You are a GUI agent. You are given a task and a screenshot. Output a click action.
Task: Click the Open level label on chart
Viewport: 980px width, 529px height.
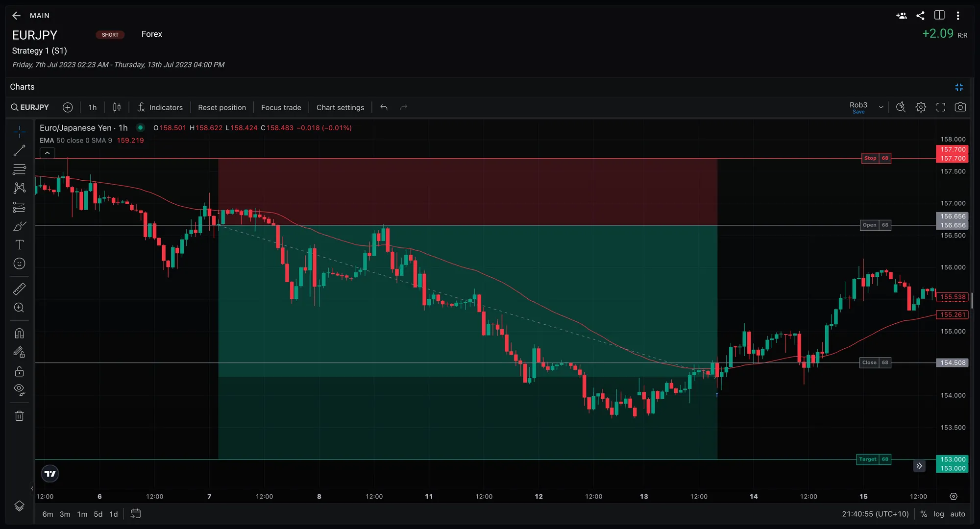point(875,225)
